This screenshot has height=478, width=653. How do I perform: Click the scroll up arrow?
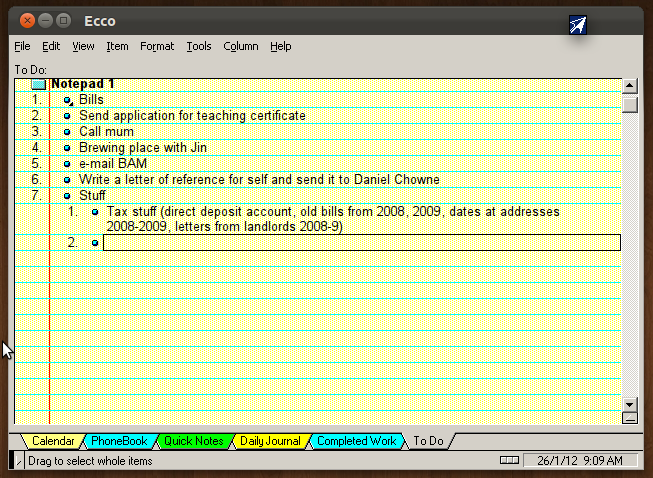tap(630, 86)
